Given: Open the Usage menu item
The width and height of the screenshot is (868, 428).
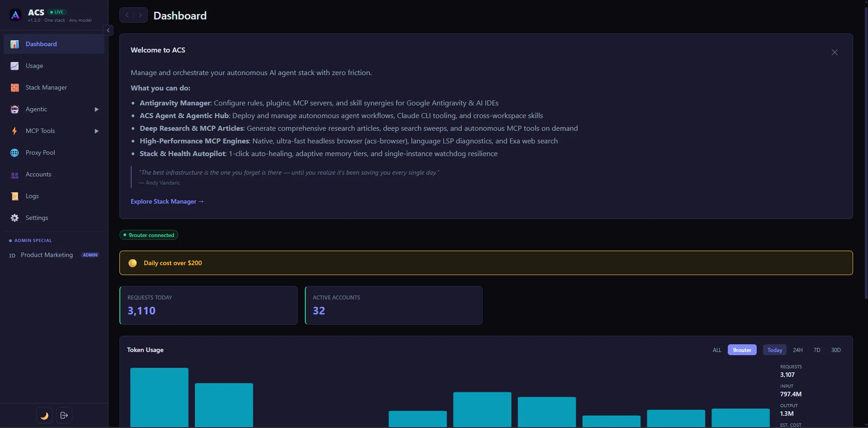Looking at the screenshot, I should (x=54, y=66).
